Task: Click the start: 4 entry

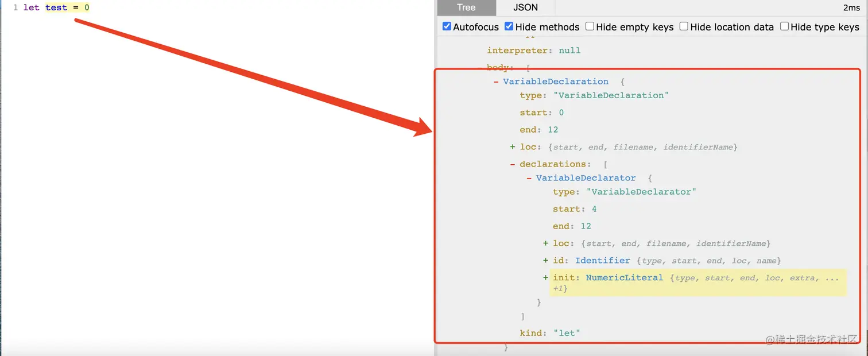Action: [575, 209]
